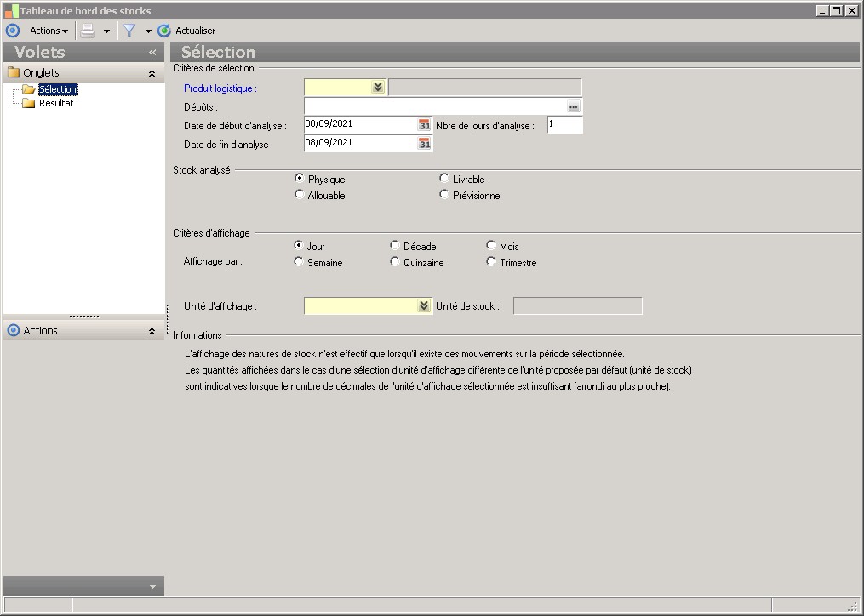Expand the Unité d'affichage dropdown
864x616 pixels.
[424, 306]
